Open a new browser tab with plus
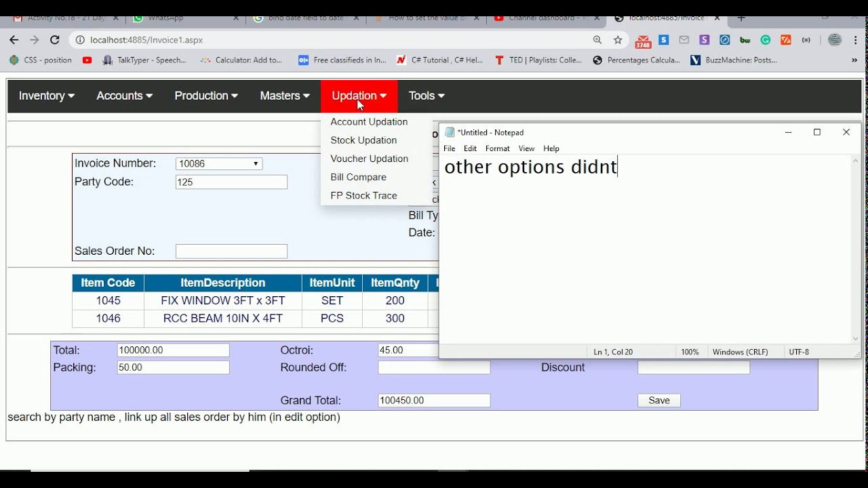Viewport: 868px width, 488px height. 741,18
